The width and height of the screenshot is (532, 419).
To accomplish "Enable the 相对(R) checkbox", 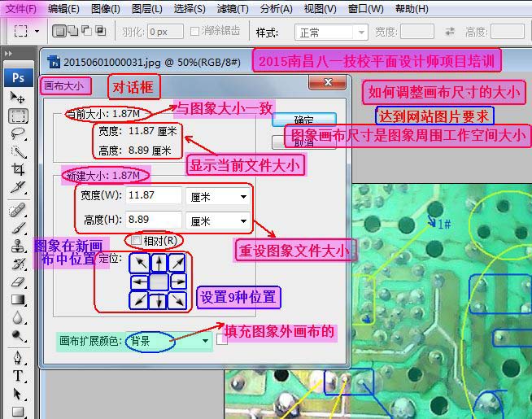I will click(x=137, y=241).
